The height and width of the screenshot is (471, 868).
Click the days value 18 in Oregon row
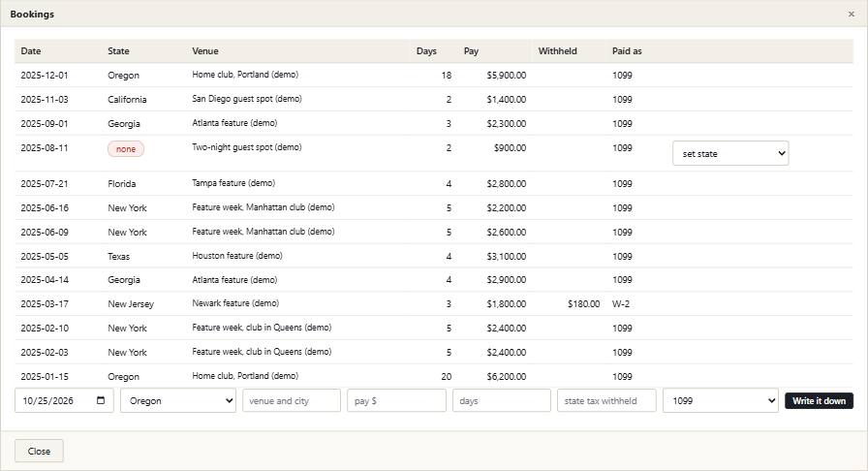tap(447, 75)
